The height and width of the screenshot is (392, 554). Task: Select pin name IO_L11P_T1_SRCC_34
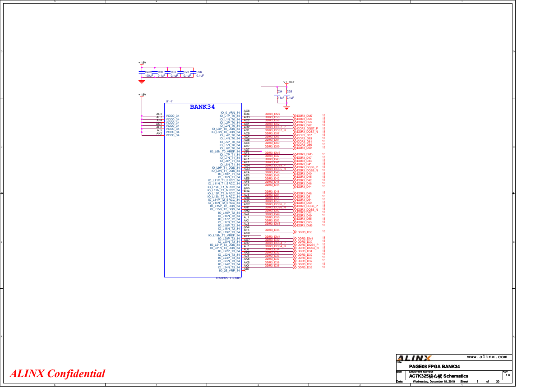224,180
